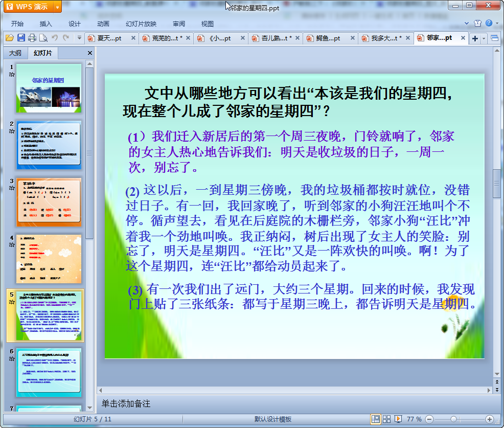This screenshot has height=428, width=504.
Task: Click the Open folder icon in toolbar
Action: coord(10,38)
